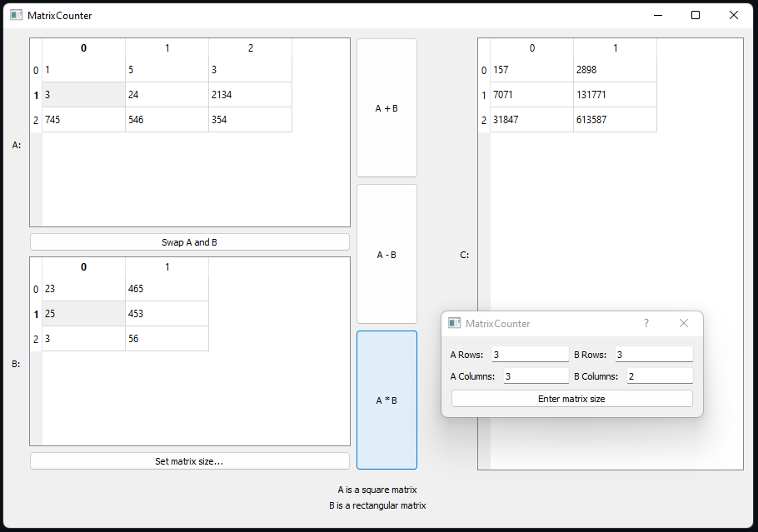Click the 'B is a rectangular matrix' status text
This screenshot has width=758, height=532.
(377, 505)
